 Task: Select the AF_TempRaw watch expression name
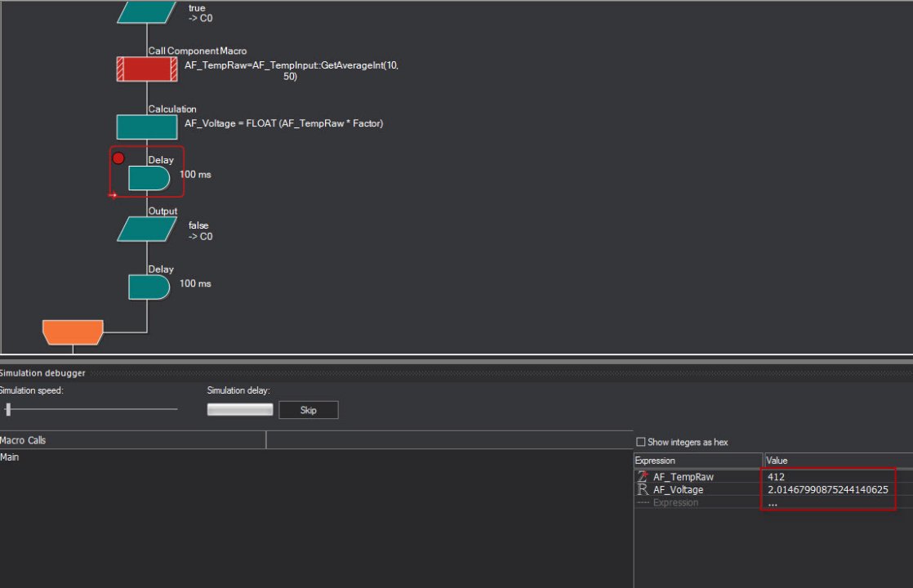pyautogui.click(x=683, y=477)
